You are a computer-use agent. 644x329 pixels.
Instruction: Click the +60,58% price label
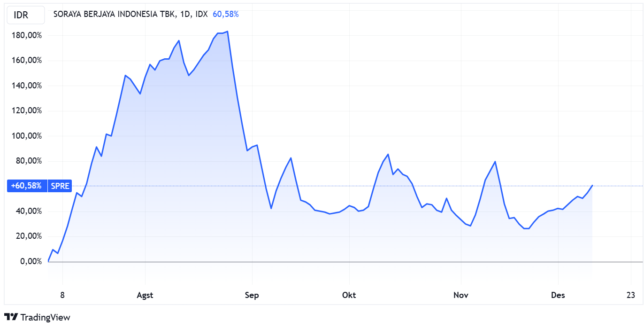27,186
